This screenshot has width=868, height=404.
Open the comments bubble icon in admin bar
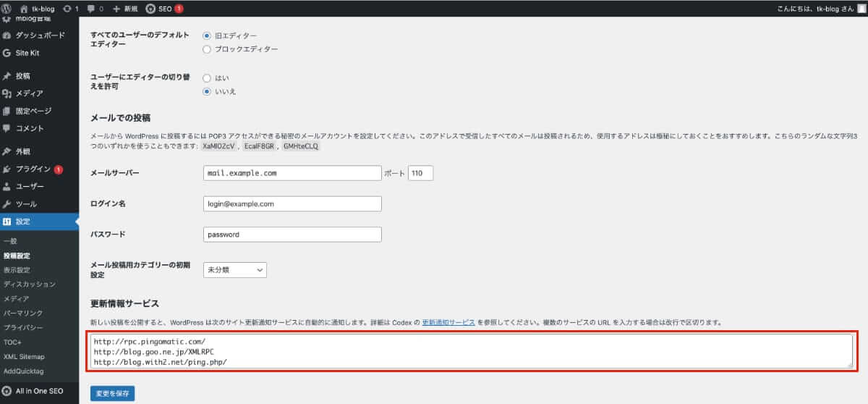click(x=90, y=9)
